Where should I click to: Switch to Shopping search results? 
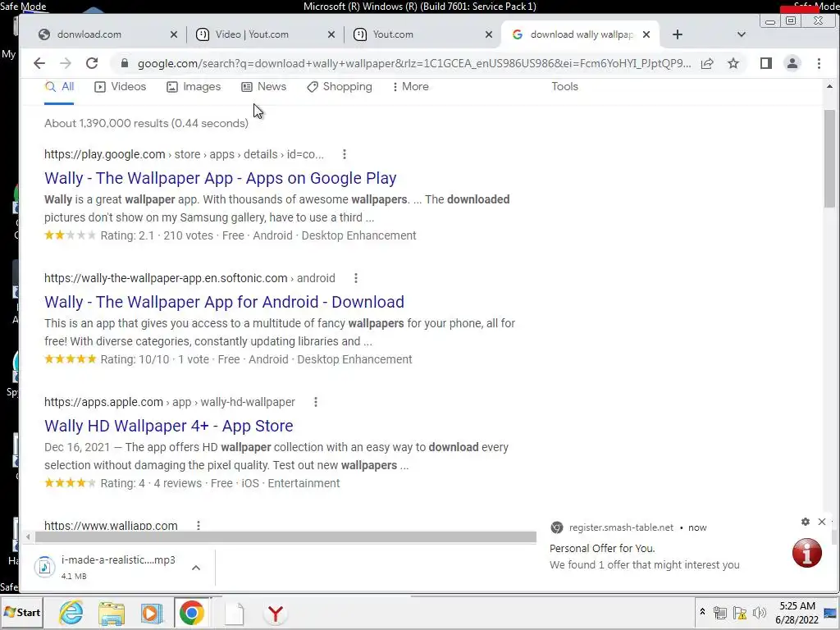tap(339, 87)
